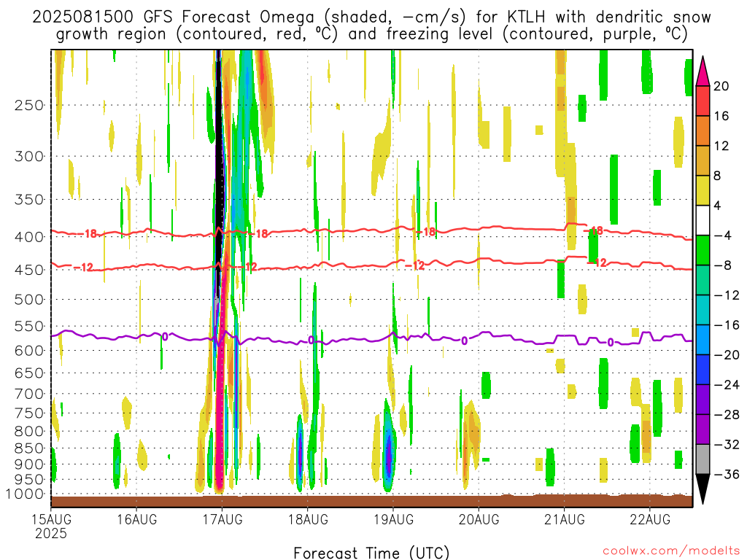Select the 300 pressure level label

click(29, 156)
